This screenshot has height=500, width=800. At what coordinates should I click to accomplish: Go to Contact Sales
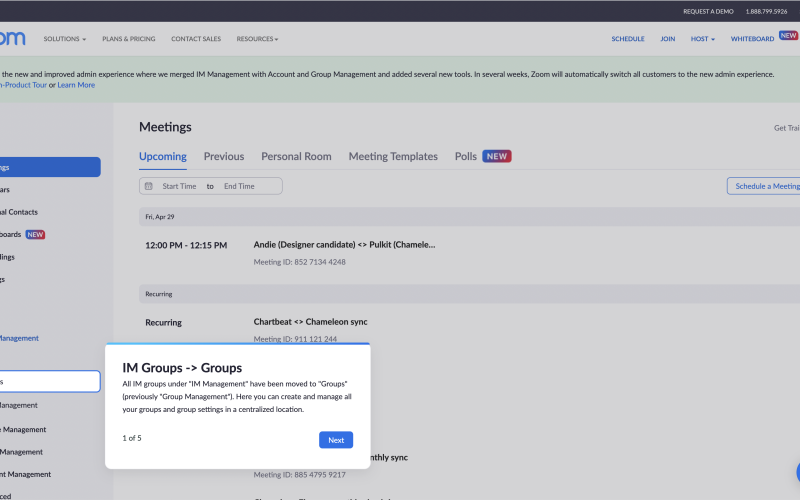196,39
